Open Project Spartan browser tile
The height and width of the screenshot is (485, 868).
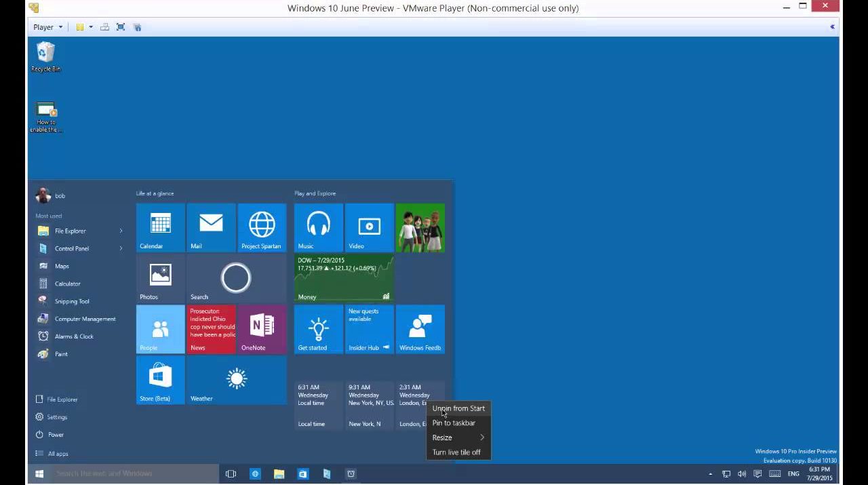tap(262, 227)
